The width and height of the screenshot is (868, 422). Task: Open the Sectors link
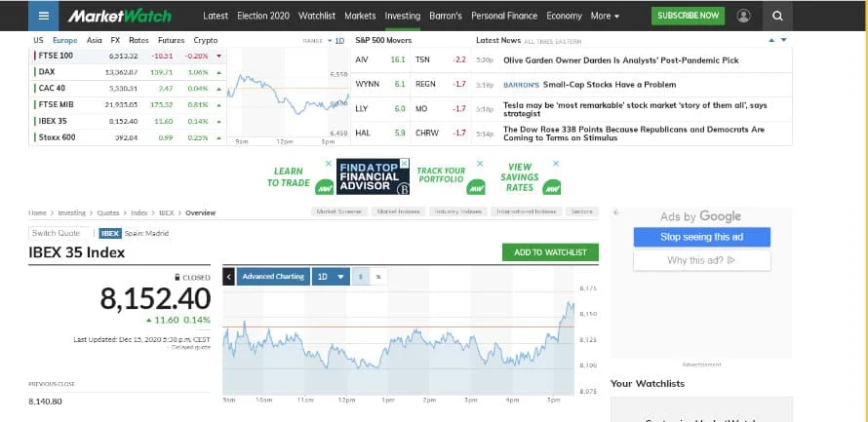pyautogui.click(x=582, y=211)
